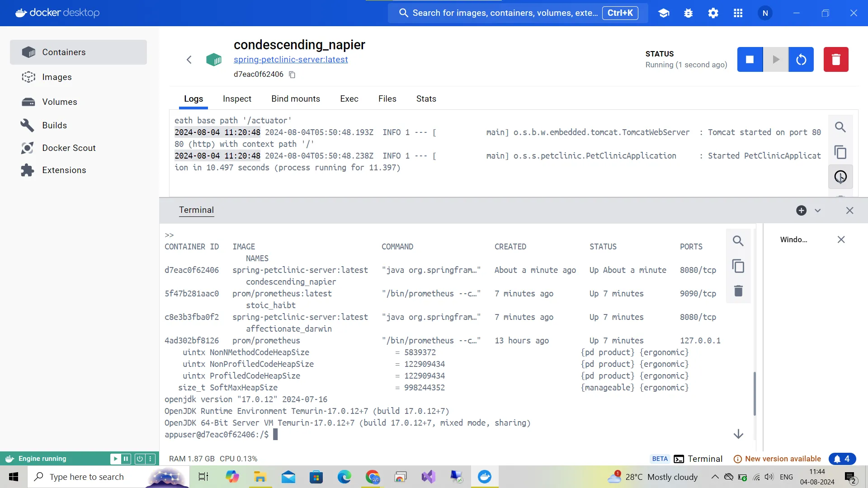The height and width of the screenshot is (488, 868).
Task: Click the terminal panel vertical scrollbar
Action: [x=755, y=393]
